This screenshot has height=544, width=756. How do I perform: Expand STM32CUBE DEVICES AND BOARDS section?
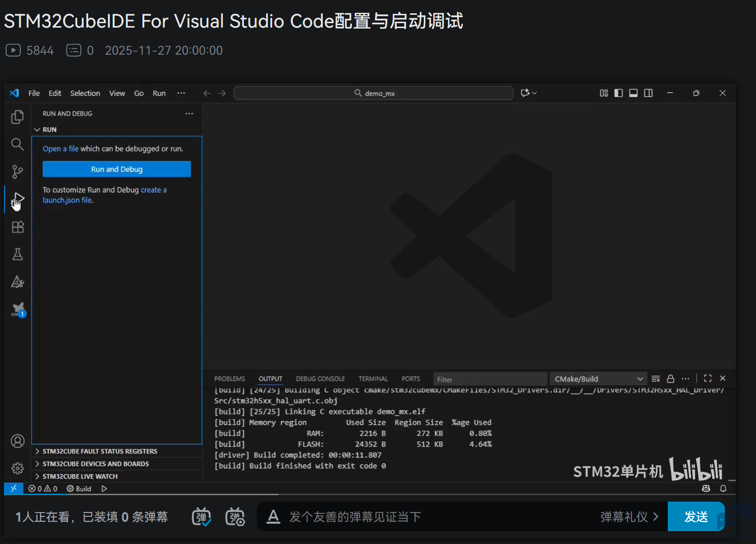(117, 464)
